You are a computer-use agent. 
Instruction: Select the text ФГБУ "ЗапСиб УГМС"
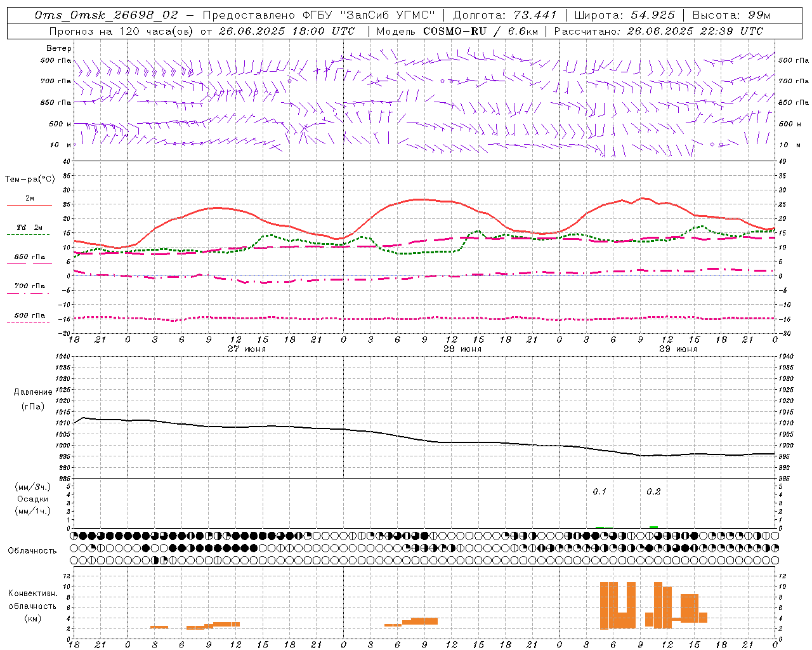pos(369,15)
